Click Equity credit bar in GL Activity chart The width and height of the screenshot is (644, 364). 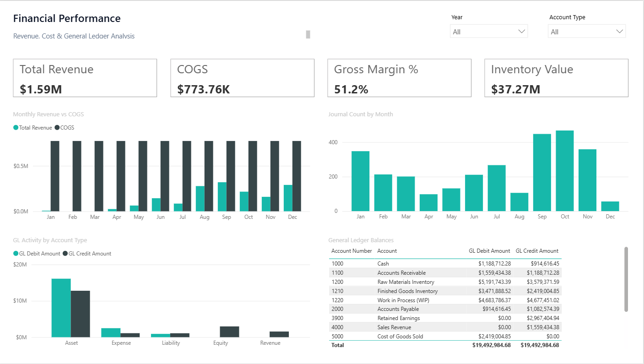(x=229, y=332)
